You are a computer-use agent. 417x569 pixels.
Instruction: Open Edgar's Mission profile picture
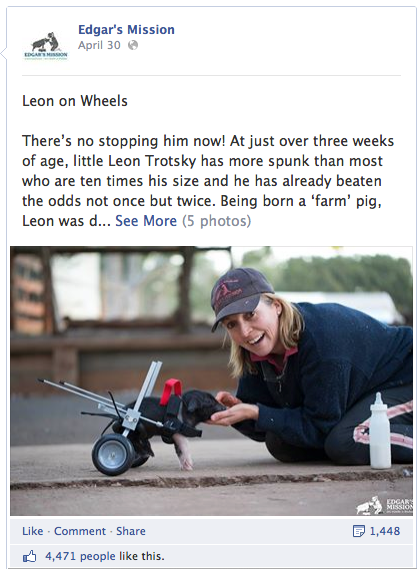click(x=45, y=45)
